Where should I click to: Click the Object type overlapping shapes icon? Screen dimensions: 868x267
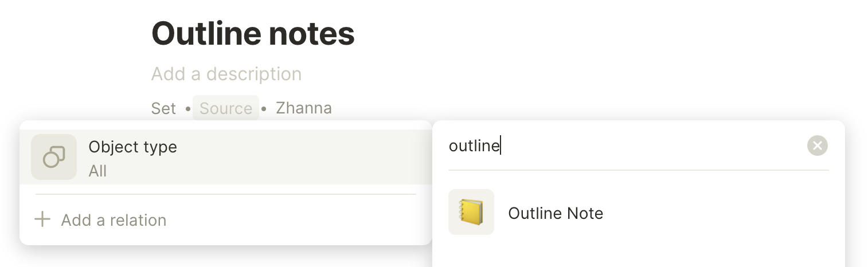(x=54, y=157)
